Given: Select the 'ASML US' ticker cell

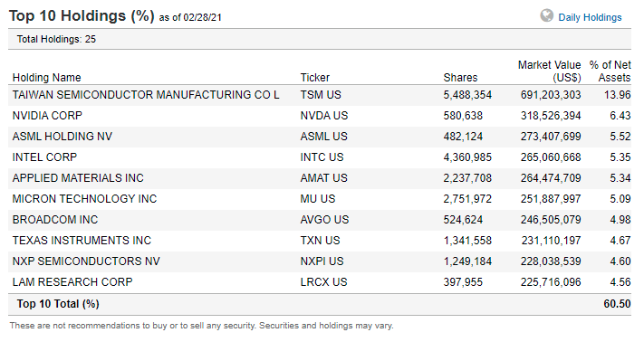Looking at the screenshot, I should [x=323, y=137].
